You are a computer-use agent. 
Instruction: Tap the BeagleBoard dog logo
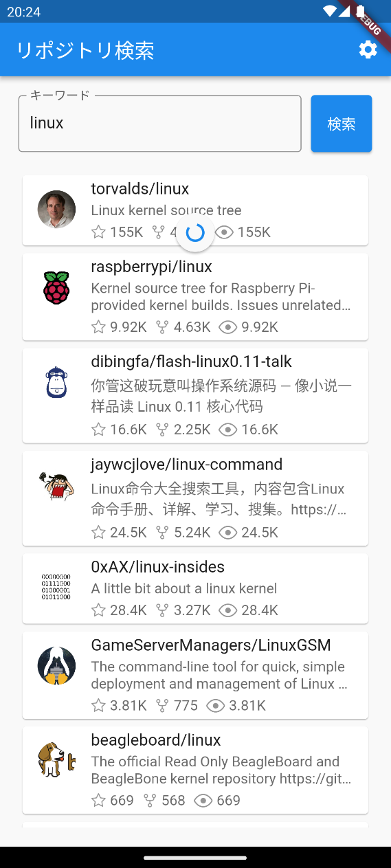coord(56,760)
